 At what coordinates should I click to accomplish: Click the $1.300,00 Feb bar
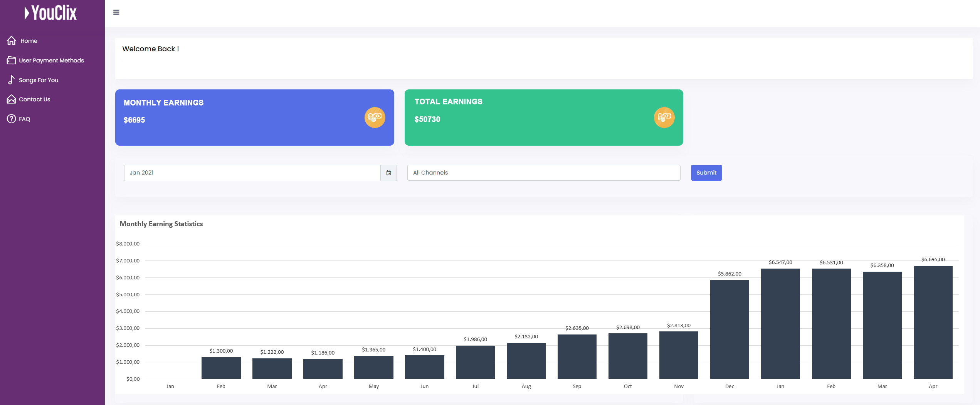pyautogui.click(x=221, y=368)
